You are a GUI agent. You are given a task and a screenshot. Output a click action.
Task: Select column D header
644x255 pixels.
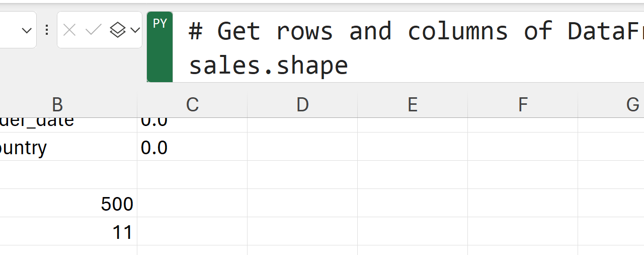pyautogui.click(x=302, y=105)
